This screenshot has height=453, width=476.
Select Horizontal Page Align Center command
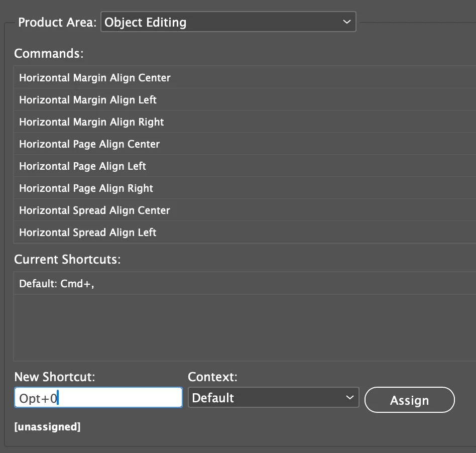89,144
